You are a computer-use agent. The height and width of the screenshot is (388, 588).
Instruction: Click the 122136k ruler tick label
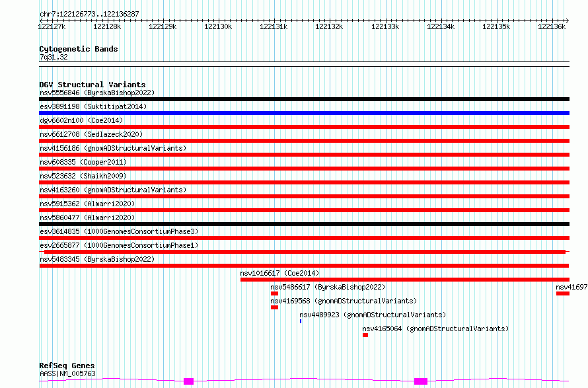[552, 26]
